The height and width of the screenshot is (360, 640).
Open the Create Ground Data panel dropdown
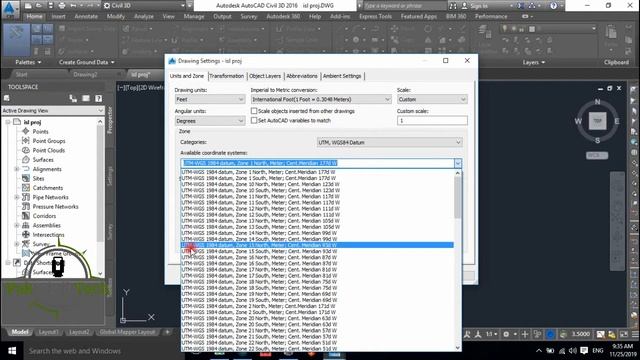tap(87, 62)
